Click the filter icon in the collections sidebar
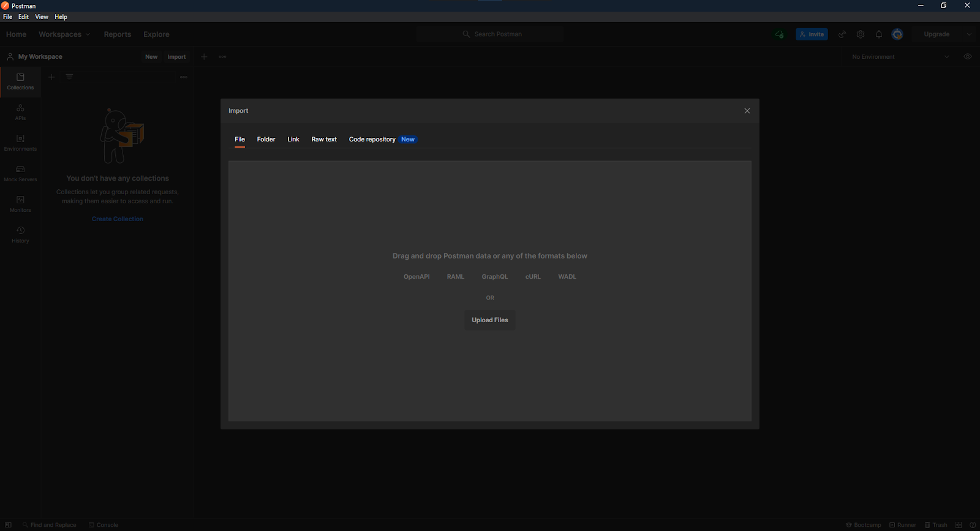 coord(69,77)
